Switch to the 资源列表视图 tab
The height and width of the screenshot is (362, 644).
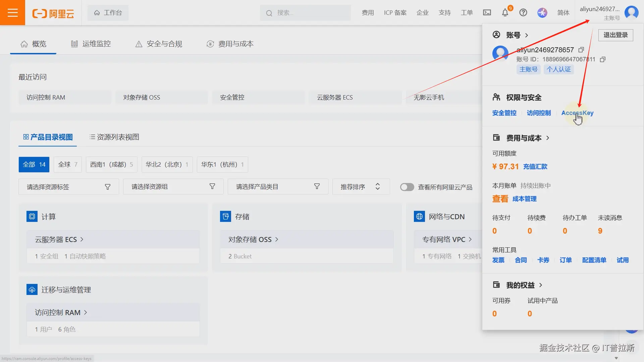114,137
